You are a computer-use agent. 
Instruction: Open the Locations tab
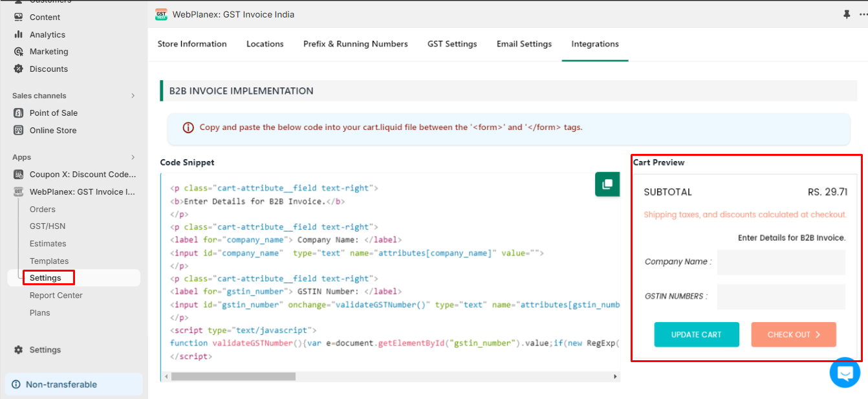click(265, 44)
